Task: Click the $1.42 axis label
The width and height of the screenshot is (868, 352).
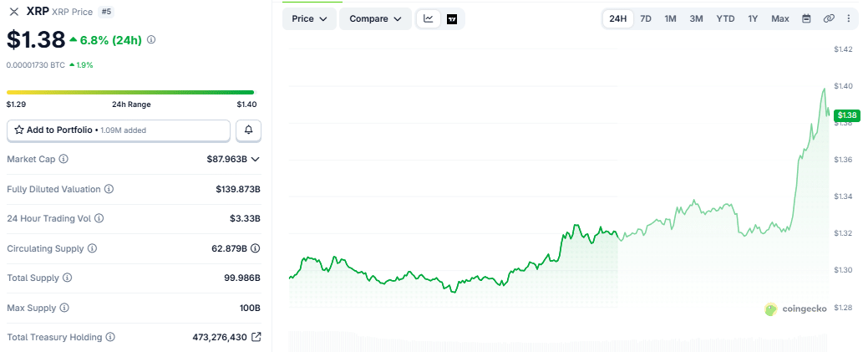Action: tap(843, 49)
